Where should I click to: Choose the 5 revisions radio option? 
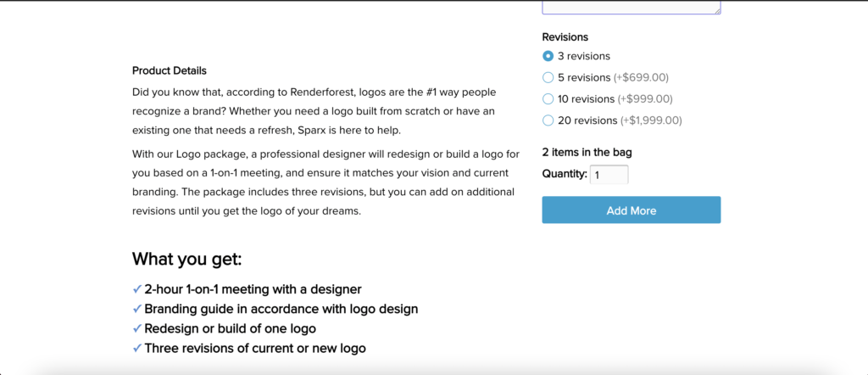pos(548,77)
